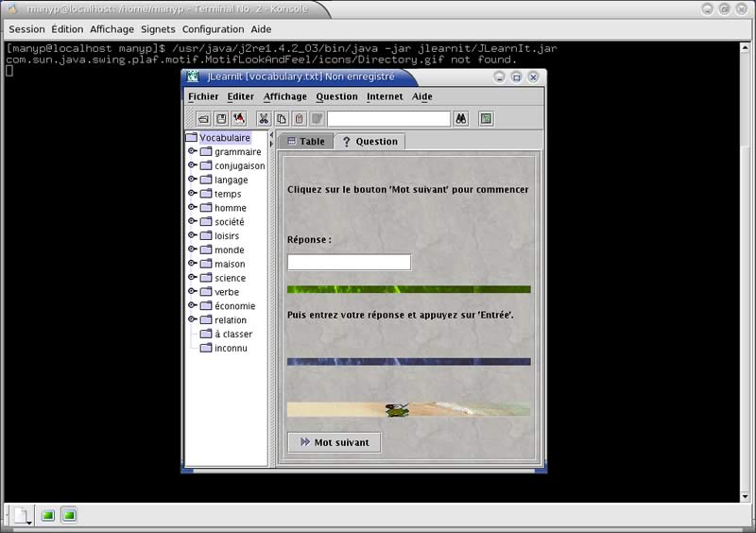This screenshot has height=533, width=756.
Task: Collapse the split pane with left arrow
Action: point(271,135)
